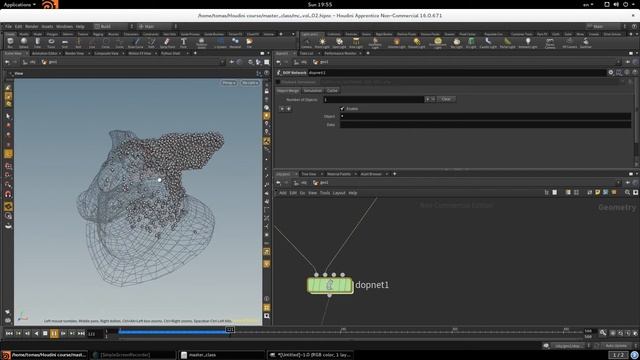
Task: Pause playback with the highlighted button
Action: [54, 333]
